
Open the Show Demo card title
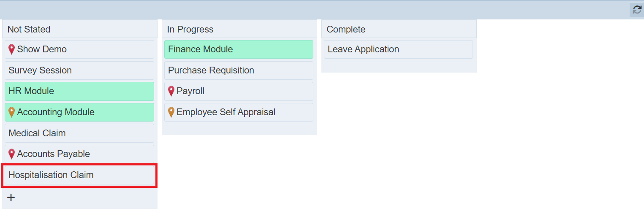click(x=42, y=49)
